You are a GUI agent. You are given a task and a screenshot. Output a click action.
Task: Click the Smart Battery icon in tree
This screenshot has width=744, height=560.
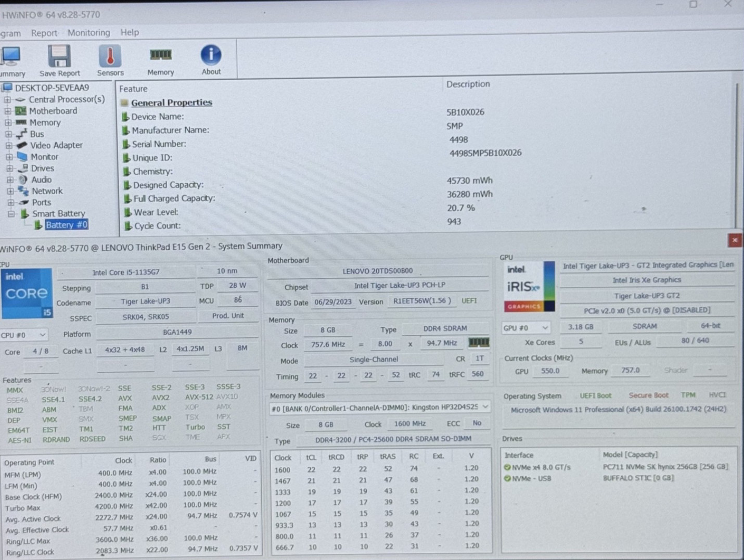pos(25,213)
